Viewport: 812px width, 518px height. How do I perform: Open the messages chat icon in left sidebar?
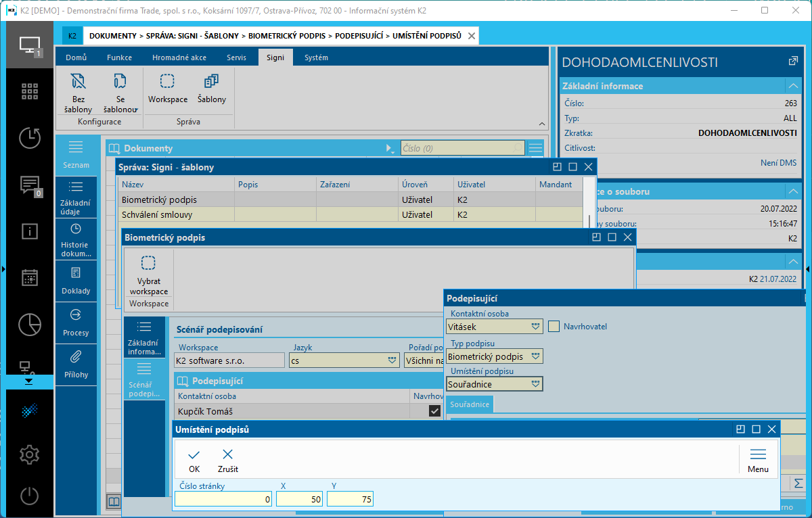(29, 184)
